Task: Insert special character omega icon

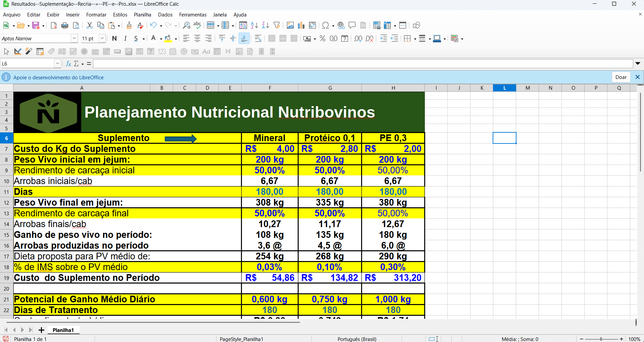Action: [x=326, y=25]
